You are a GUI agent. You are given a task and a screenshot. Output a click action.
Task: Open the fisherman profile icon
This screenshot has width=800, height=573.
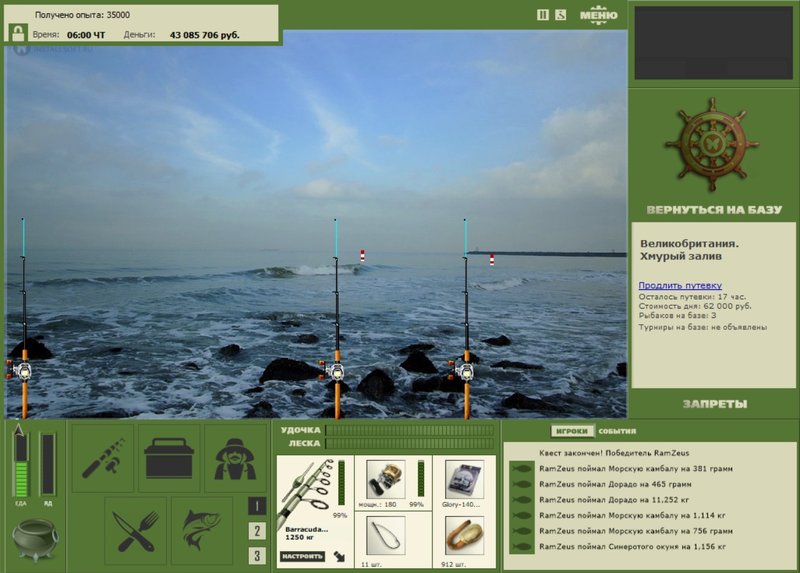(235, 458)
